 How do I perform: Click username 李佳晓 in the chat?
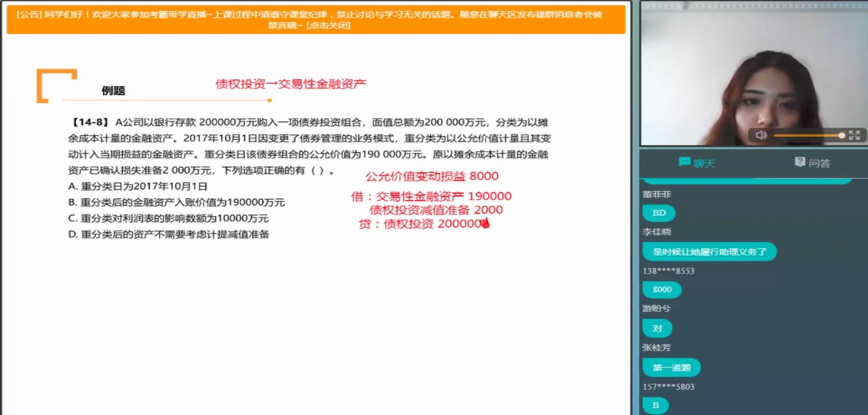[655, 232]
